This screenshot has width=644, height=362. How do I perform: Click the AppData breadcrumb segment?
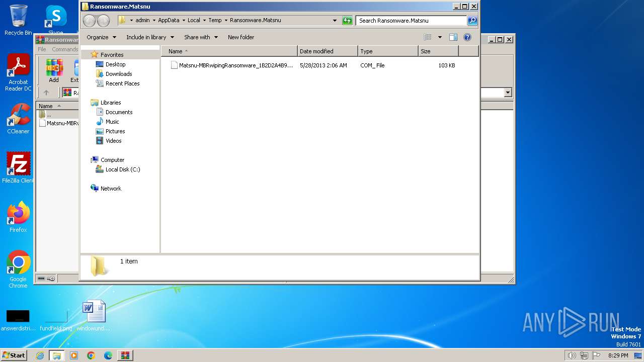[169, 21]
